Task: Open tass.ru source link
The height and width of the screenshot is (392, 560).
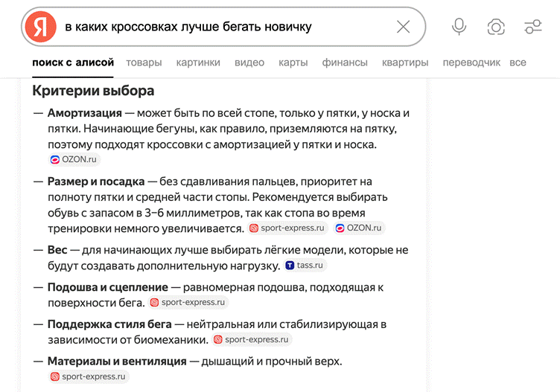Action: pyautogui.click(x=305, y=266)
